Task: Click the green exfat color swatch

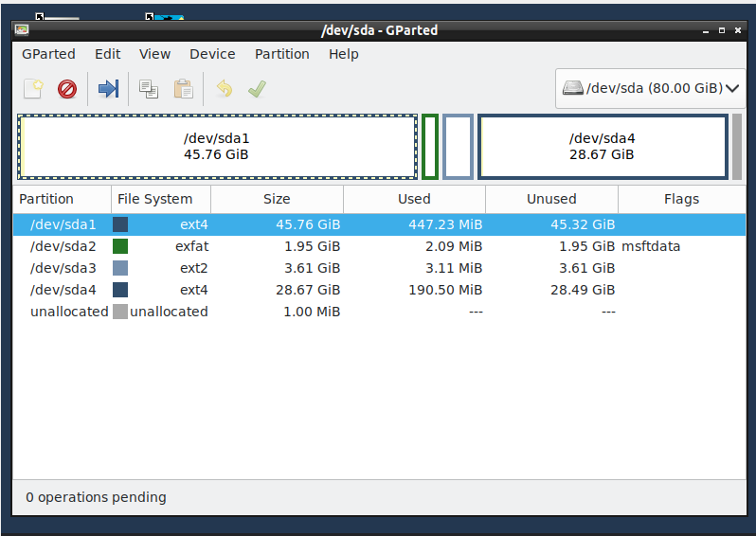Action: pos(120,246)
